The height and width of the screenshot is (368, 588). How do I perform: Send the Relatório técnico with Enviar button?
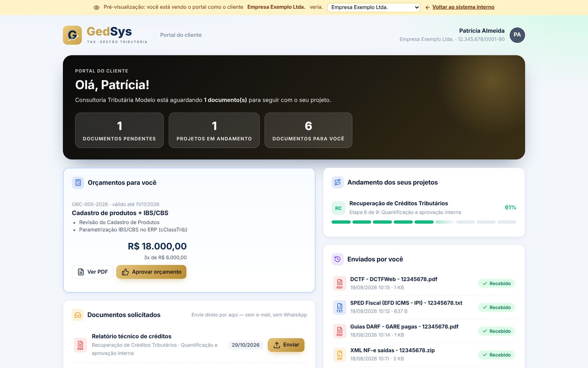pyautogui.click(x=286, y=345)
